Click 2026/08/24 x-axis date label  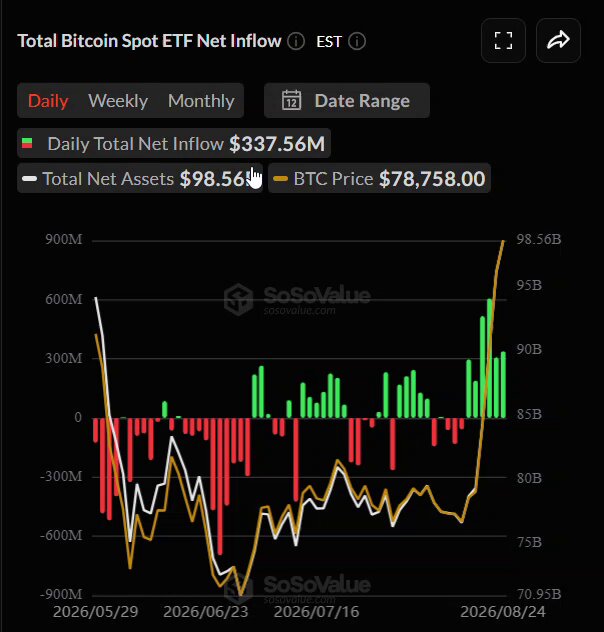point(503,611)
